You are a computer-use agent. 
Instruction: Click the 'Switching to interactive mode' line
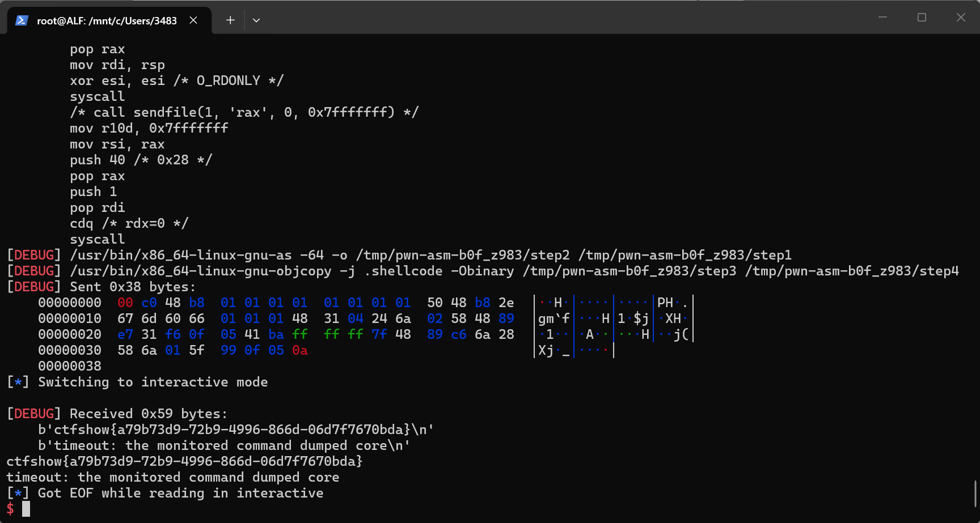coord(137,382)
